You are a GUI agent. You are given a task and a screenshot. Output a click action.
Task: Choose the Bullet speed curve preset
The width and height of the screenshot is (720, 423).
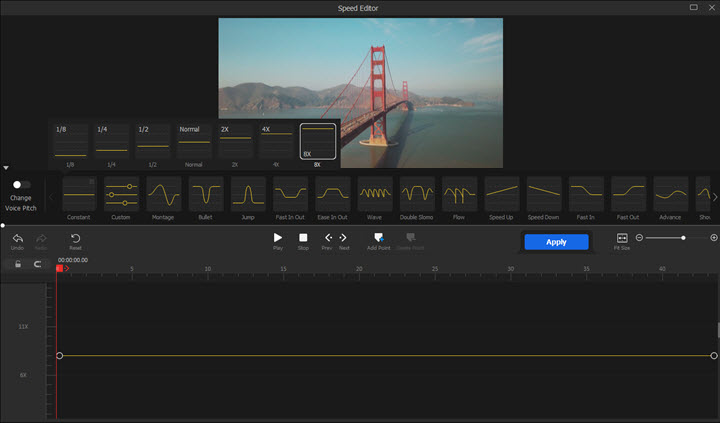click(206, 193)
